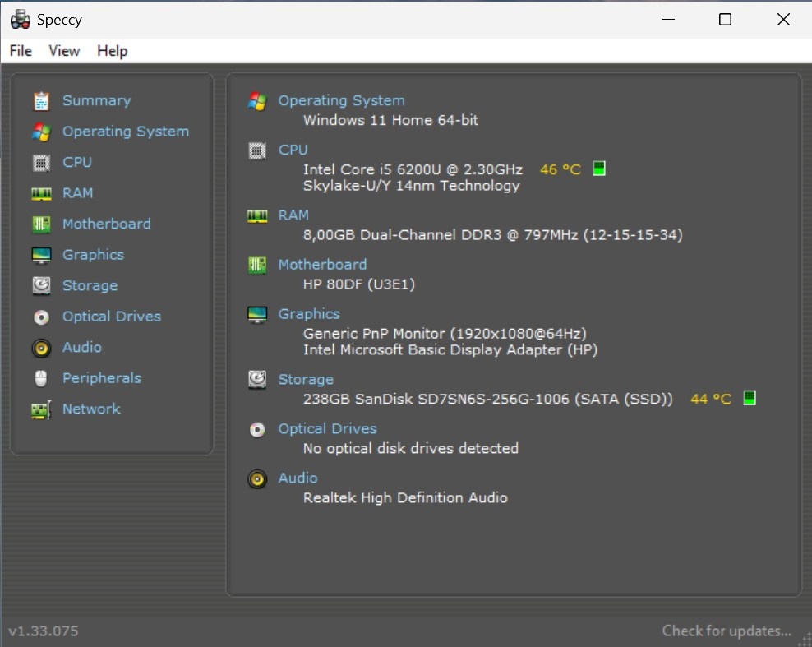The height and width of the screenshot is (647, 812).
Task: Open the Graphics monitor icon
Action: tap(40, 254)
